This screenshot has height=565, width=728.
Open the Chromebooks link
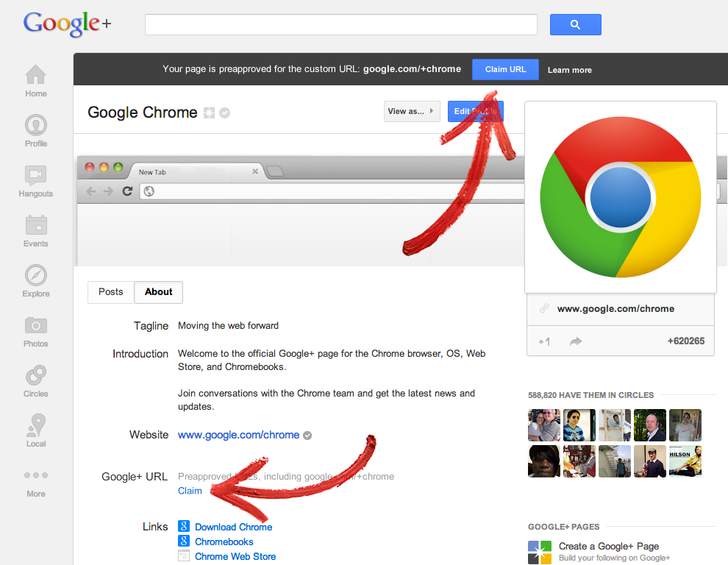tap(224, 541)
